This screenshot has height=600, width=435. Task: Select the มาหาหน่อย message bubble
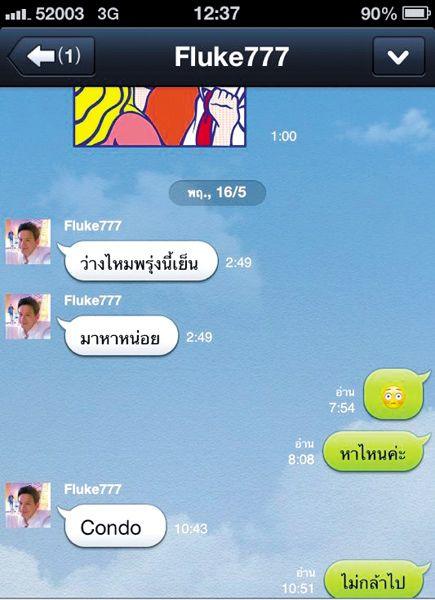coord(118,337)
